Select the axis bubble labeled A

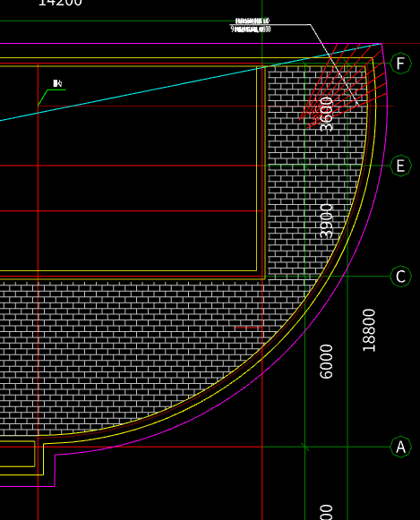[401, 447]
